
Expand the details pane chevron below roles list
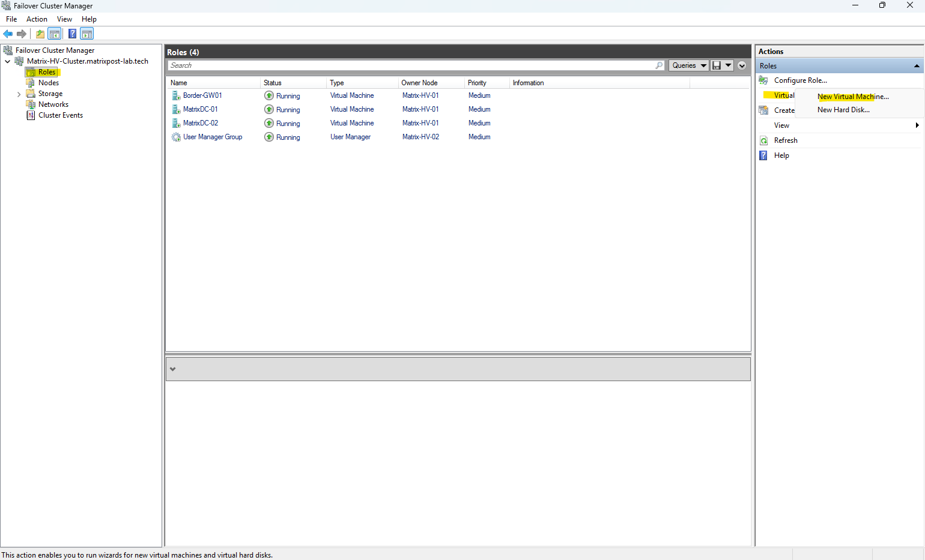[x=173, y=369]
